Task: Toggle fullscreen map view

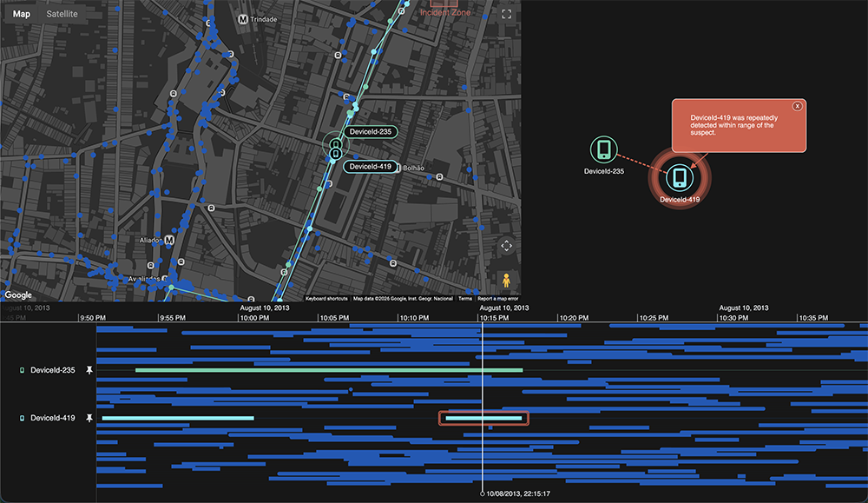Action: 507,15
